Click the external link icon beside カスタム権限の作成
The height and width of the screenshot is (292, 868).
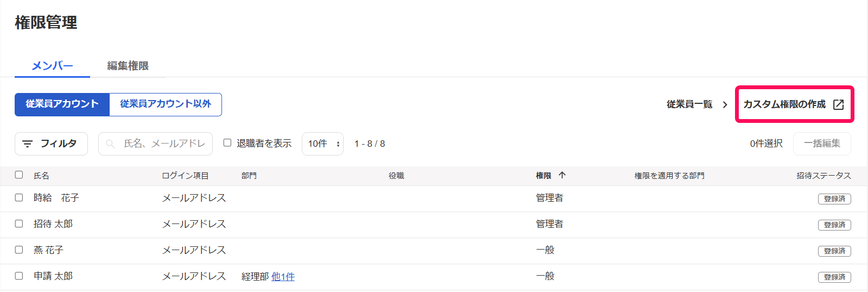point(838,104)
